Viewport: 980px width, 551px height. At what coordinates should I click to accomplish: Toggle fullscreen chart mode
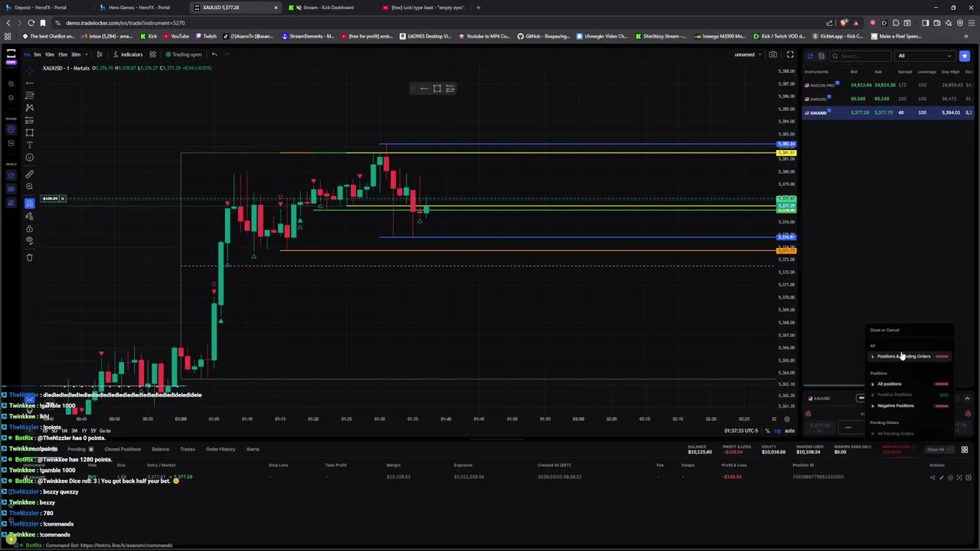pyautogui.click(x=790, y=54)
